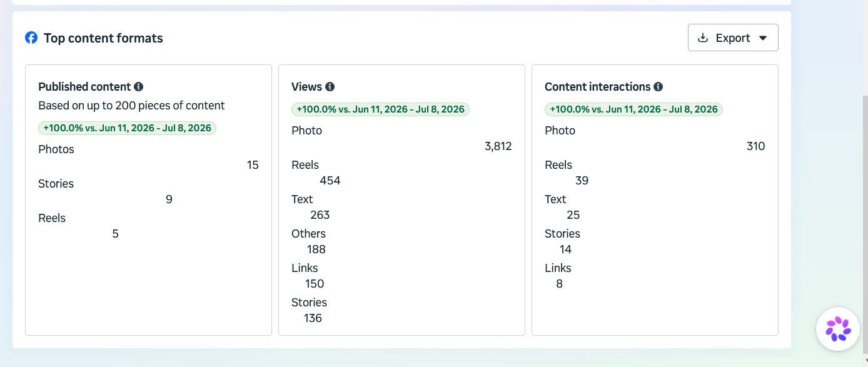Click the Facebook logo beside Top content formats
Image resolution: width=868 pixels, height=367 pixels.
(31, 38)
